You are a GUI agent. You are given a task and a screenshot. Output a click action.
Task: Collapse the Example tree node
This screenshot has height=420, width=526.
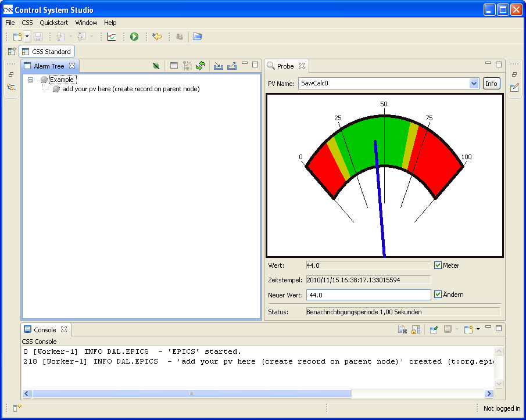click(x=31, y=80)
